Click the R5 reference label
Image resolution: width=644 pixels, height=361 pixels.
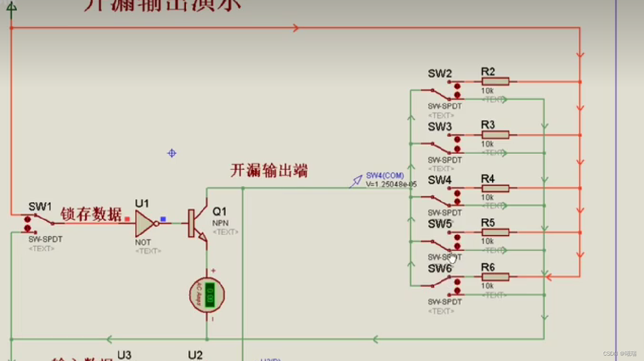488,223
